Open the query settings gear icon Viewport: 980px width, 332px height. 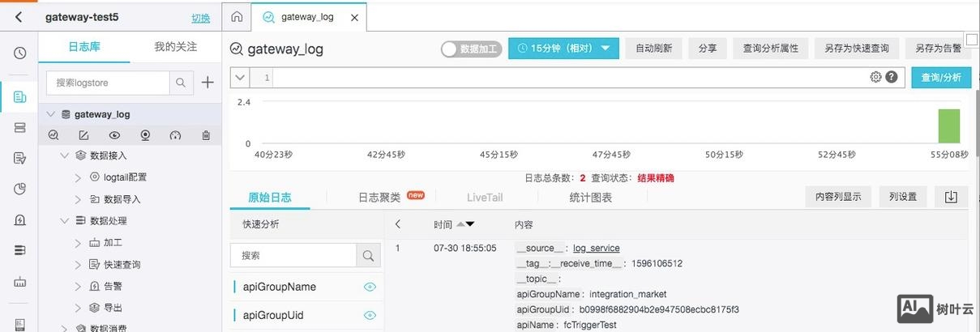tap(875, 77)
